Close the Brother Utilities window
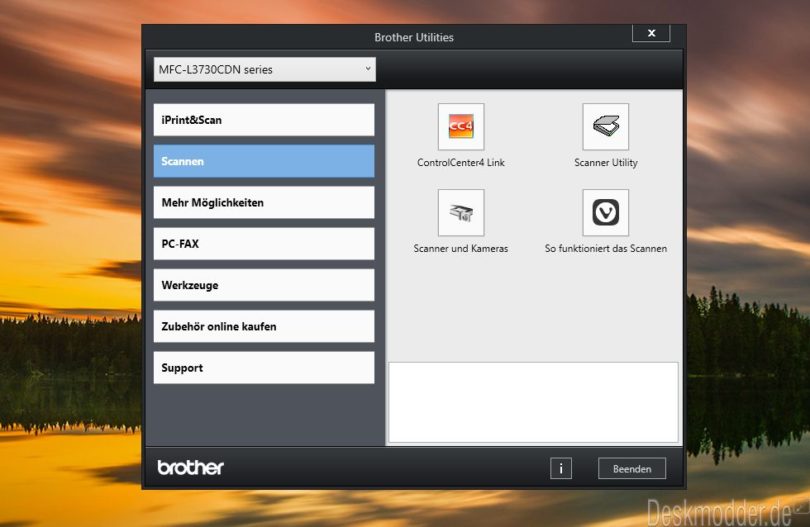This screenshot has height=527, width=810. [651, 33]
